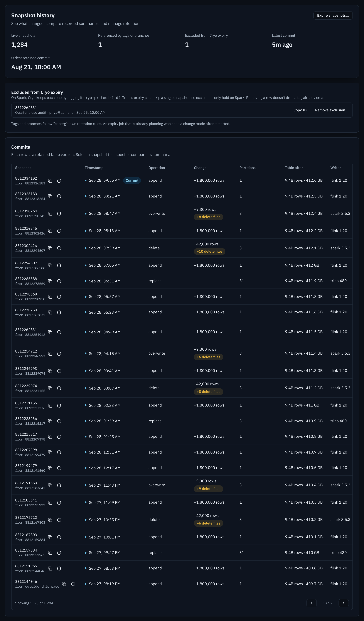Copy snapshot ID 8812286588
The image size is (364, 621).
[x=50, y=281]
